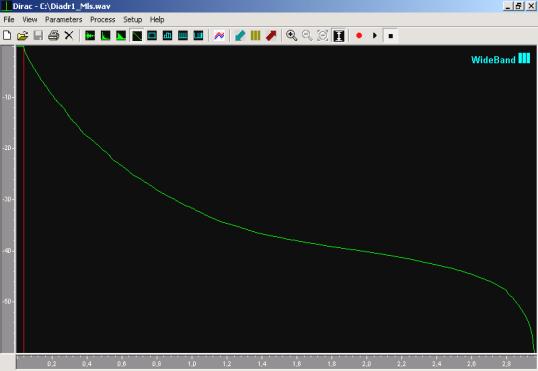Click the red arrow toolbar icon

tap(271, 35)
